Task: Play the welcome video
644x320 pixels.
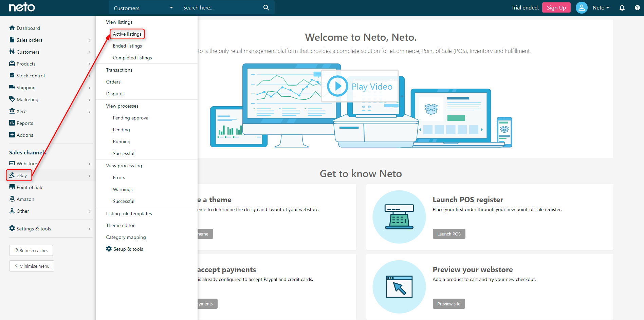Action: [360, 86]
